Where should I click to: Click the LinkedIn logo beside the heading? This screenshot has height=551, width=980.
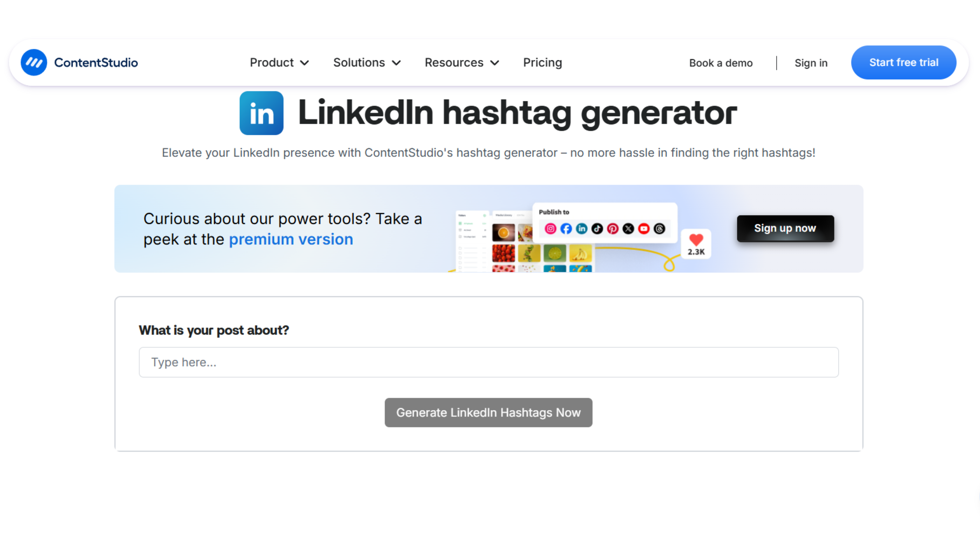(x=261, y=113)
